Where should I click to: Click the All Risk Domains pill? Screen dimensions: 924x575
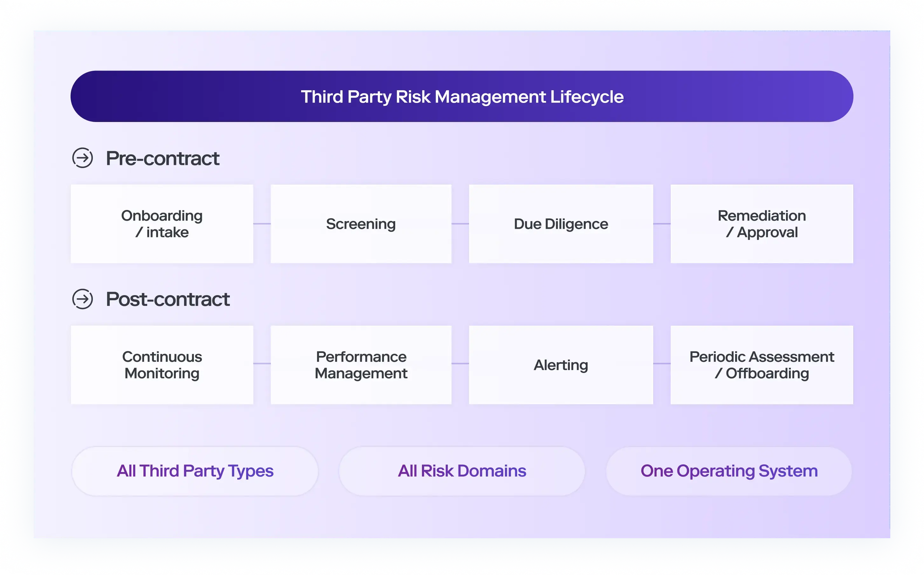click(462, 471)
